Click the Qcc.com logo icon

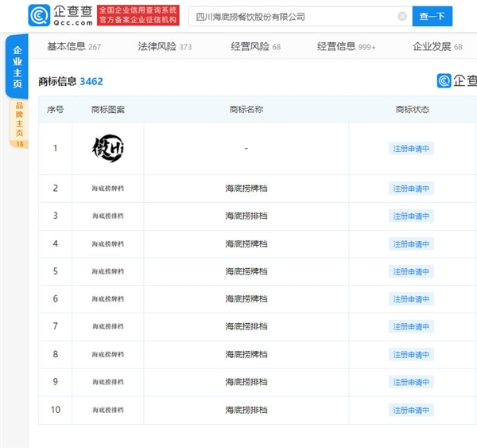coord(39,15)
